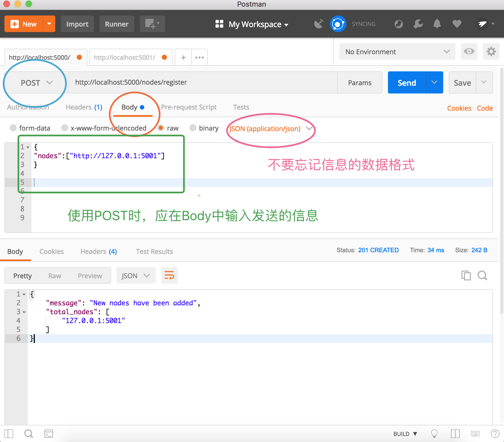504x442 pixels.
Task: Open keyboard shortcuts icon
Action: (475, 434)
